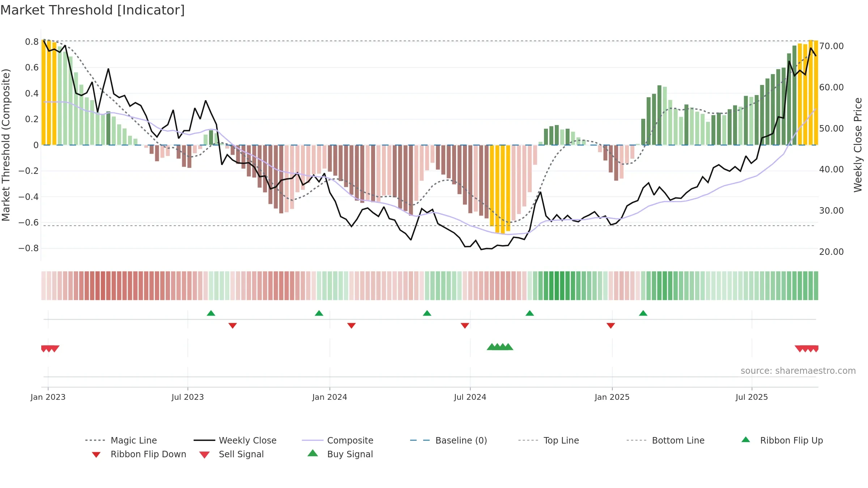Click the 50.00 right axis price label
Viewport: 868px width, 488px height.
pyautogui.click(x=831, y=129)
